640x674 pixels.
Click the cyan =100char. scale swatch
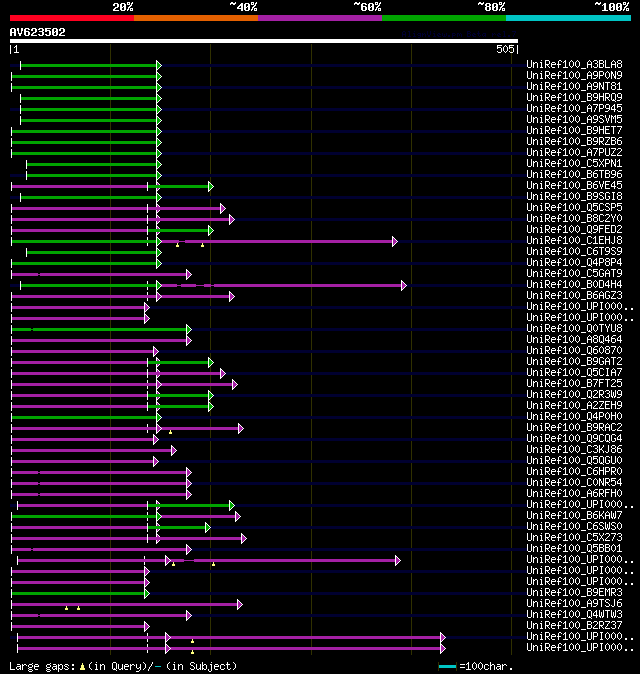(447, 667)
